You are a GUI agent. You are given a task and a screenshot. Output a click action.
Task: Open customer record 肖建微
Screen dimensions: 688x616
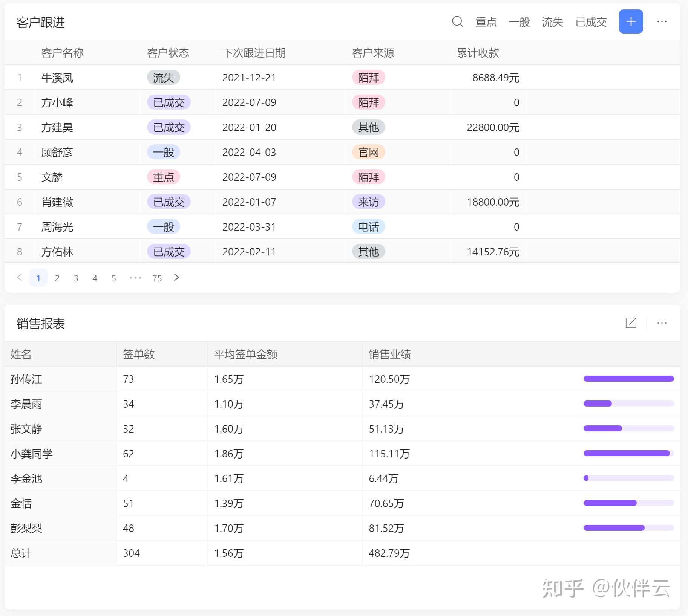(57, 202)
